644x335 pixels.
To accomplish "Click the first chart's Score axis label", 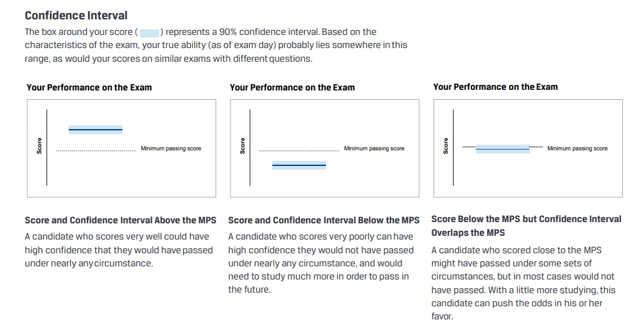I will pos(39,146).
